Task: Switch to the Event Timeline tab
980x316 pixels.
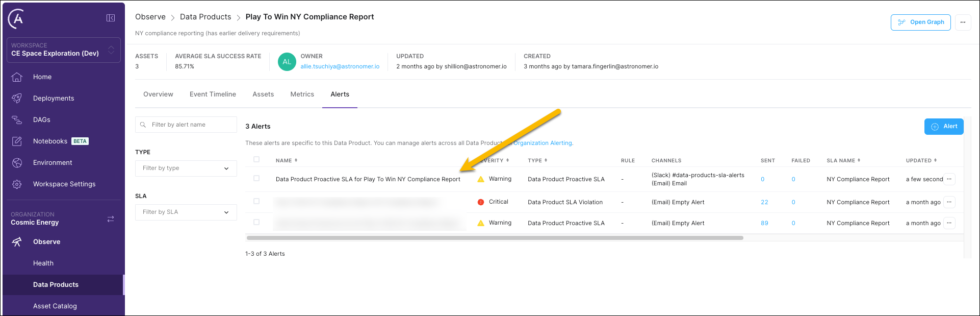Action: 213,94
